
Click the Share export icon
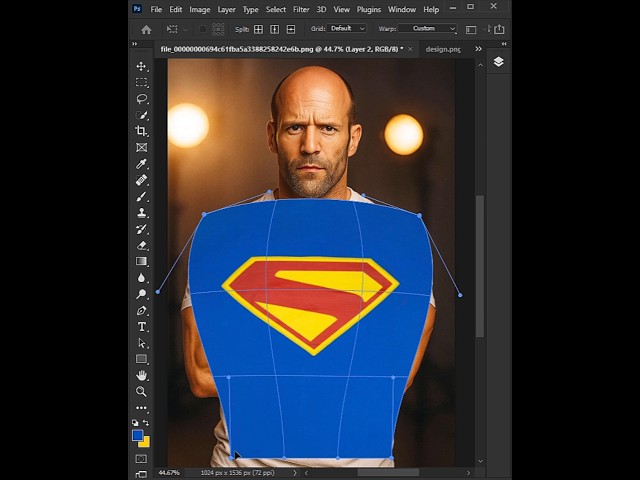pos(499,29)
